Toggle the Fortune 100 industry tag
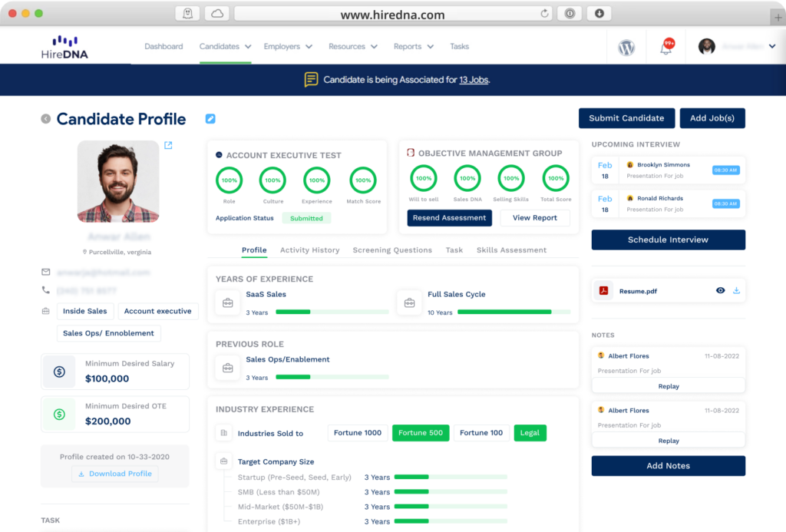The image size is (786, 532). 481,433
